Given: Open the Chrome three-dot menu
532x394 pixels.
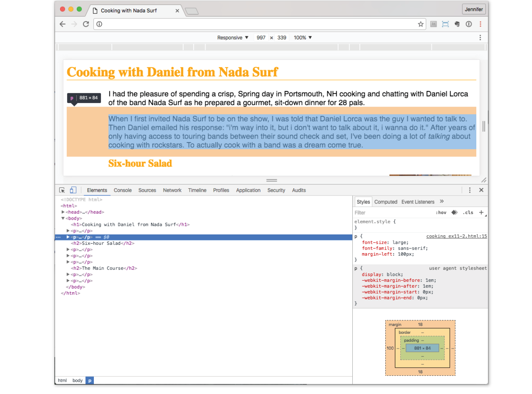Looking at the screenshot, I should 480,24.
